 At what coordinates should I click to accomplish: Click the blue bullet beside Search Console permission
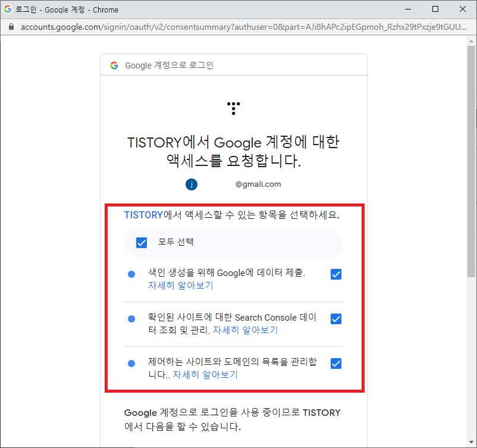pos(131,319)
